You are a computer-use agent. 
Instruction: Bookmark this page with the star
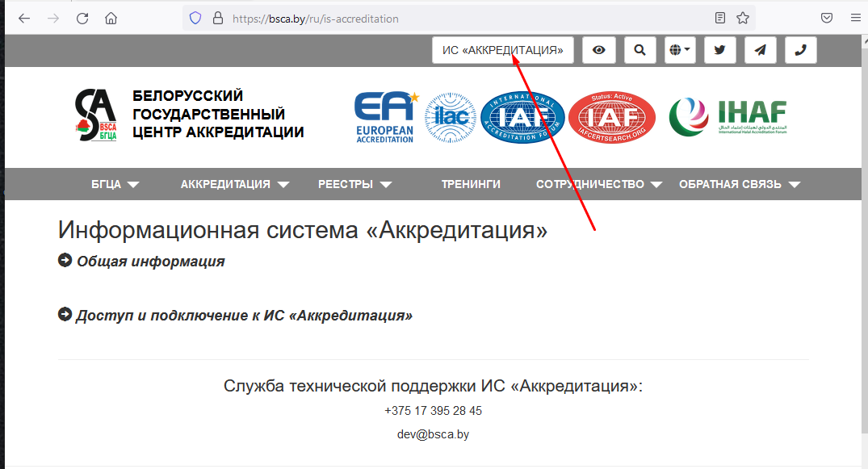743,19
